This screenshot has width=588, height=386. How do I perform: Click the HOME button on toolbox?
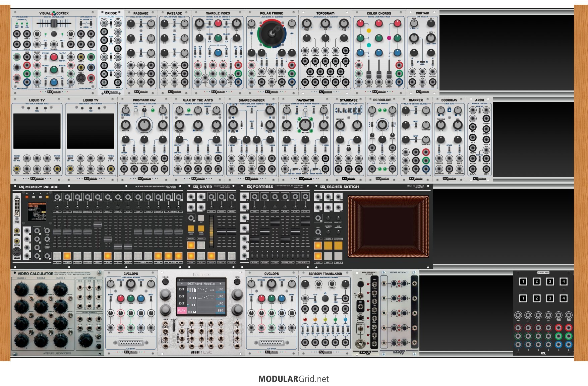165,282
